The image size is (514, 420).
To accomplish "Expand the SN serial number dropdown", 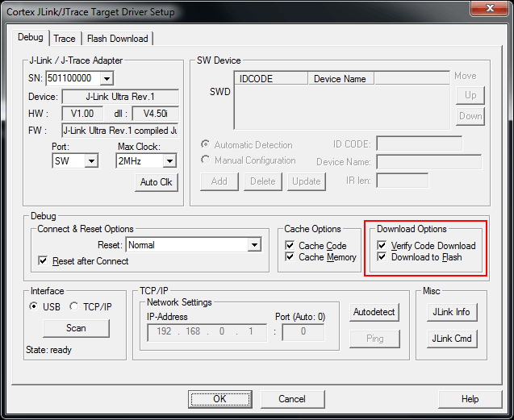I will click(107, 78).
